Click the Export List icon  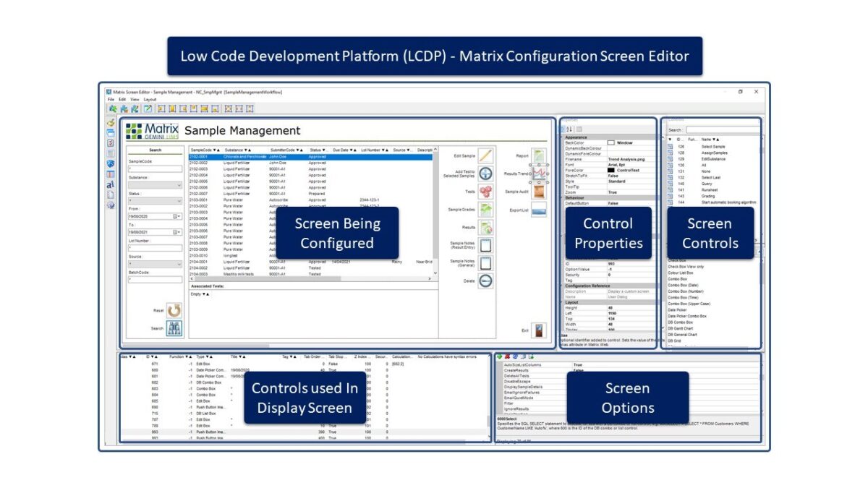[x=538, y=210]
